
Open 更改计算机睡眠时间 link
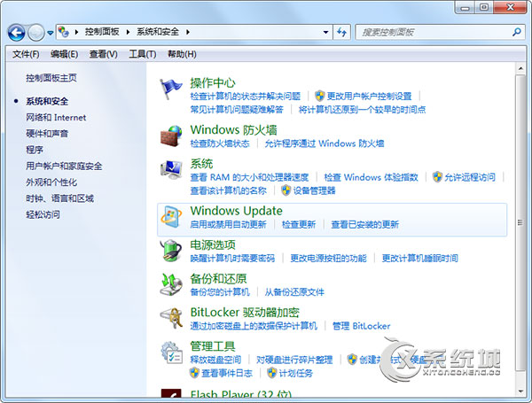point(419,259)
